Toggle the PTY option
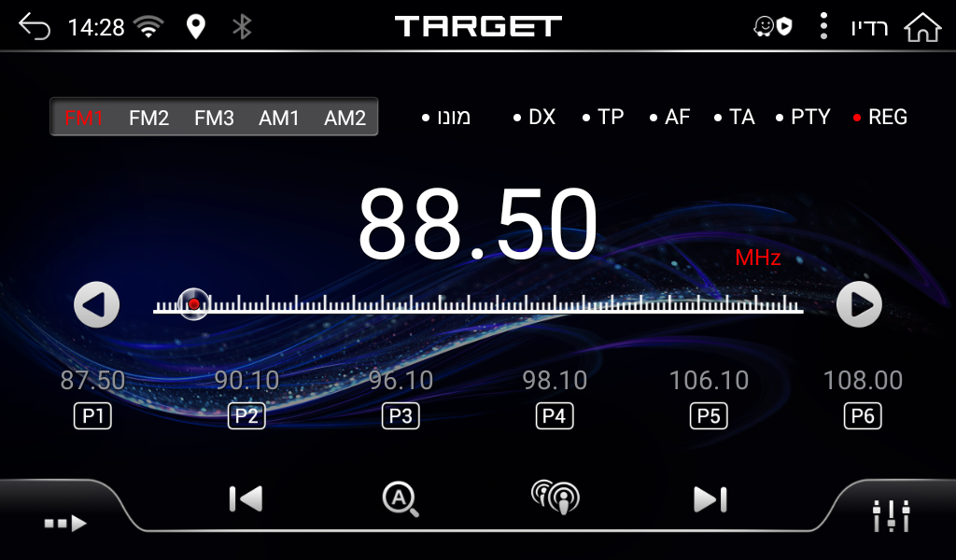The image size is (956, 560). click(803, 117)
